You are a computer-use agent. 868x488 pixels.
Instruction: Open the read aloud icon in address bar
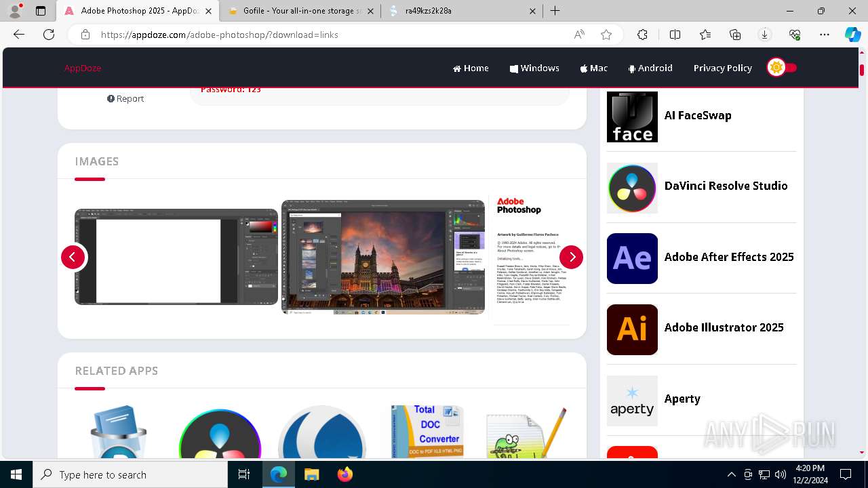tap(579, 35)
